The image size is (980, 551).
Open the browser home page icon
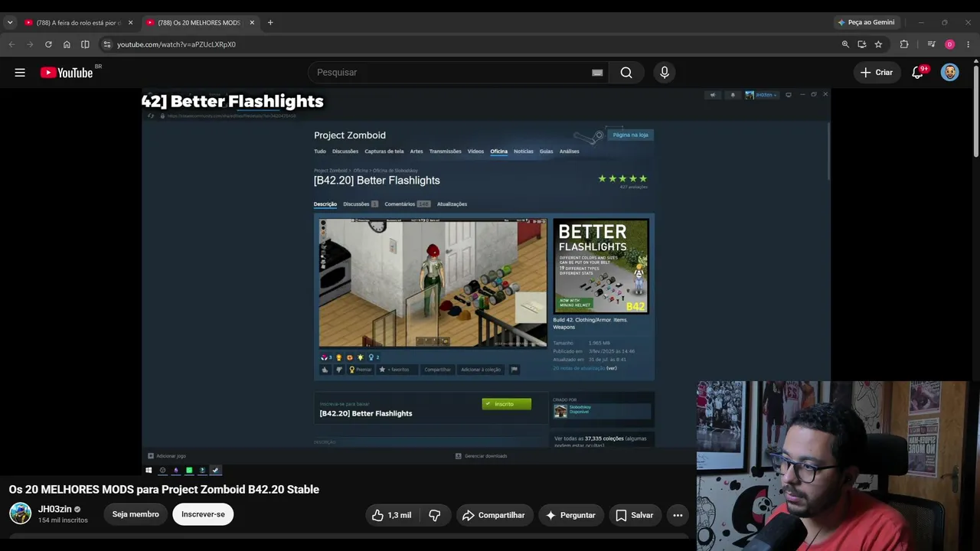click(x=67, y=44)
